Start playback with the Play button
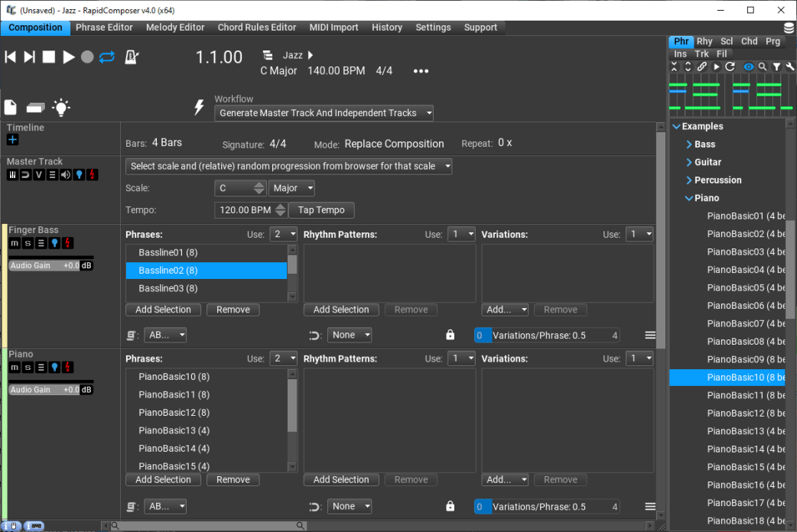The height and width of the screenshot is (532, 797). click(68, 57)
